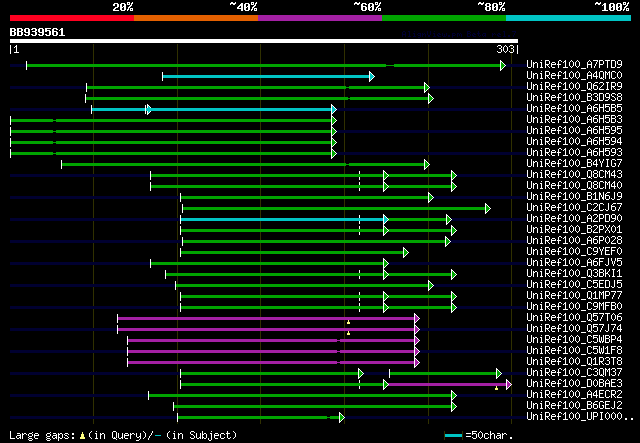Open hit UniRef100_A6H594
This screenshot has width=640, height=443.
click(574, 141)
